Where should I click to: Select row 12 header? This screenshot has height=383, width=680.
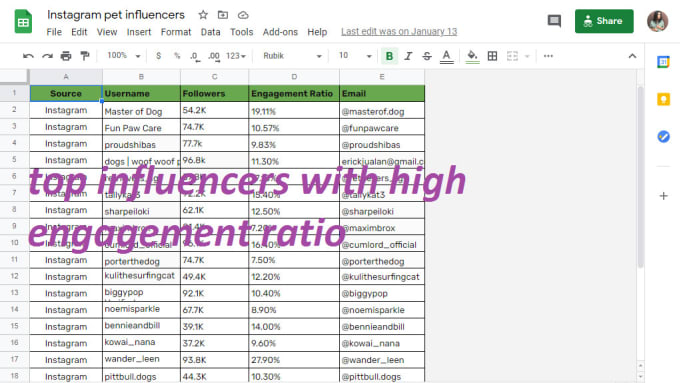pos(14,276)
